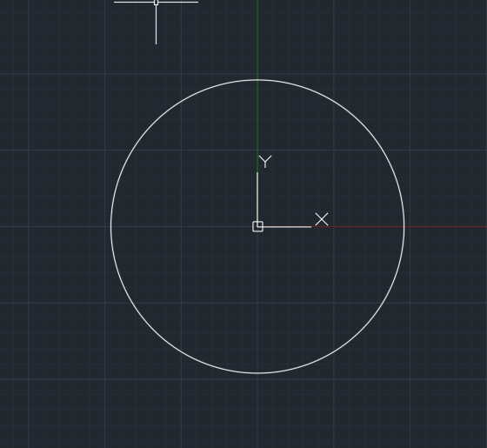This screenshot has height=448, width=487.
Task: Click the X label of UCS icon
Action: pyautogui.click(x=322, y=219)
